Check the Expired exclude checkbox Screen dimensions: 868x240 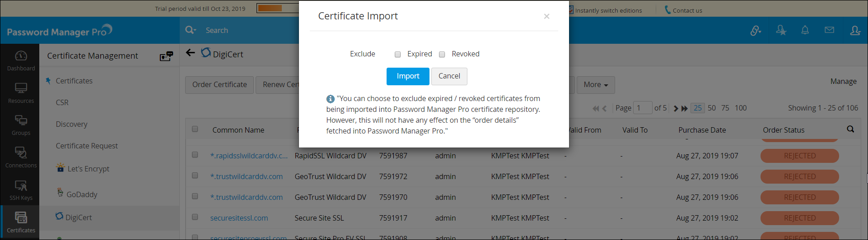click(x=398, y=54)
